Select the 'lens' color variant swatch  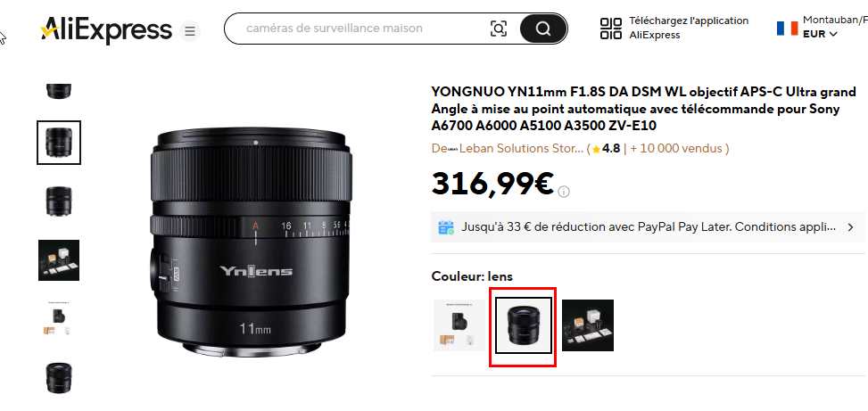point(523,325)
